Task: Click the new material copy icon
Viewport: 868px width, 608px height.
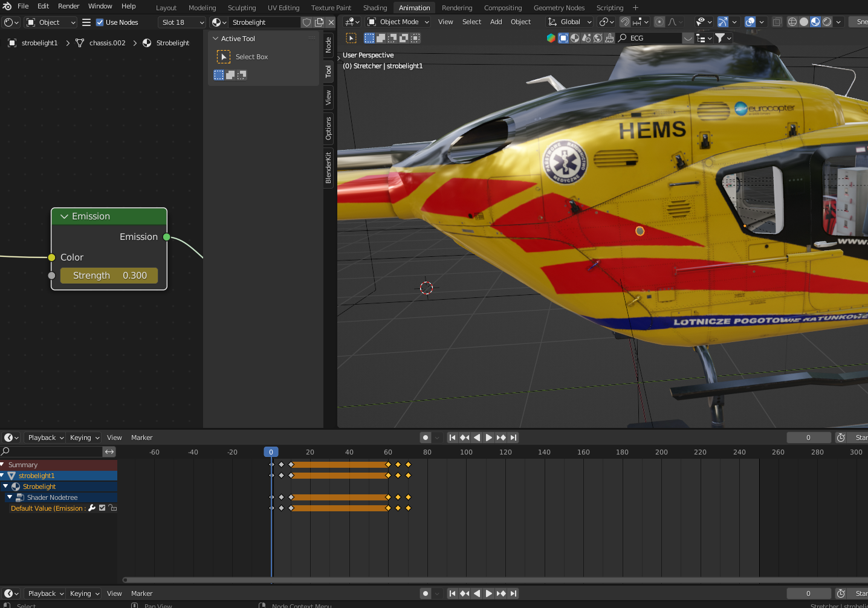Action: pos(319,22)
